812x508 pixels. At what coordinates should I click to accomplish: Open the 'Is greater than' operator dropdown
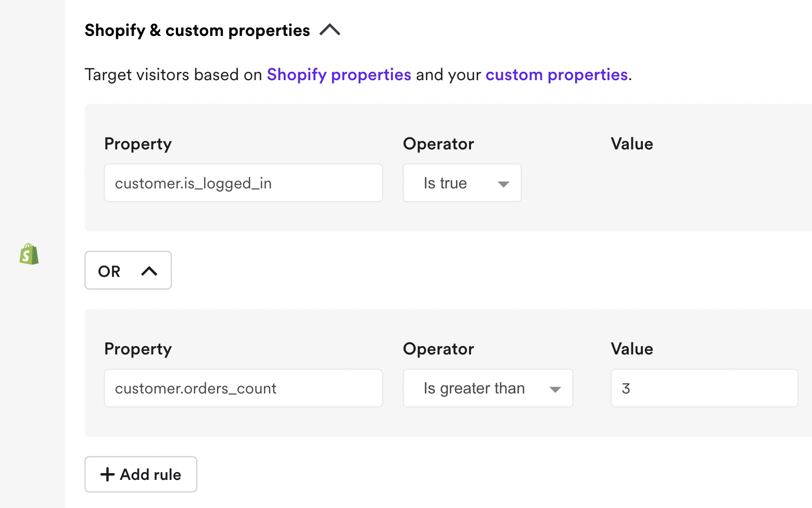tap(487, 388)
